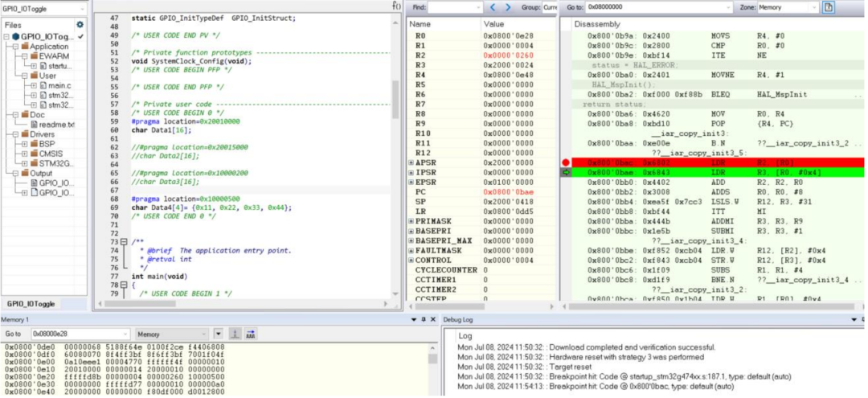Click line 60 char Data1[16] in editor
The width and height of the screenshot is (868, 398).
pos(162,129)
